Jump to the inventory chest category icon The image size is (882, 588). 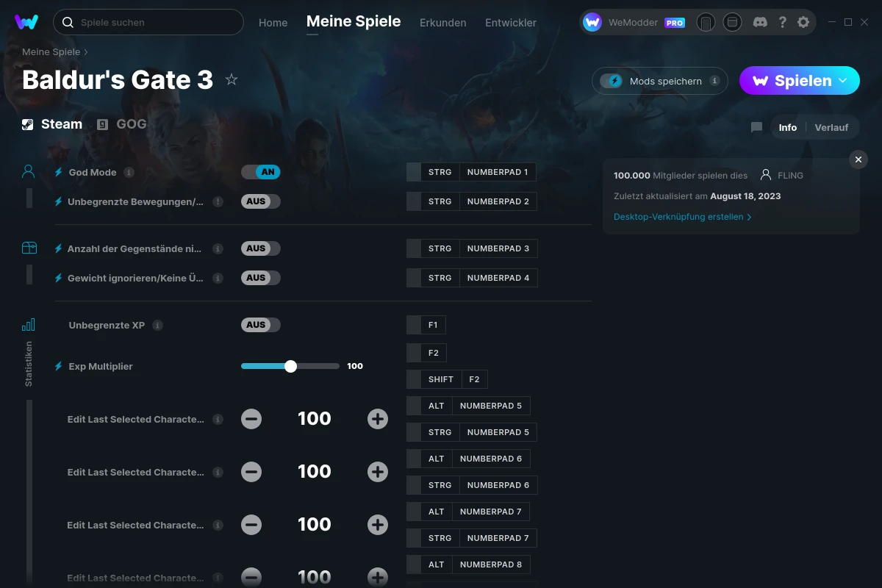(x=29, y=248)
